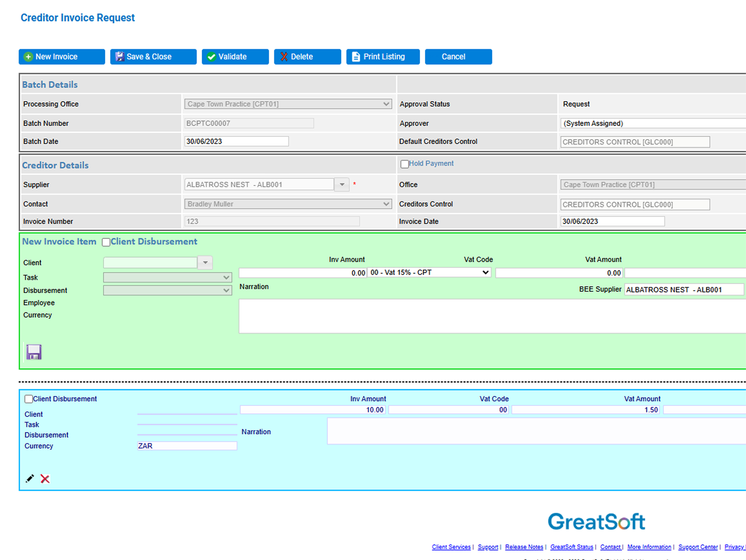Open the More Information link

tap(649, 547)
